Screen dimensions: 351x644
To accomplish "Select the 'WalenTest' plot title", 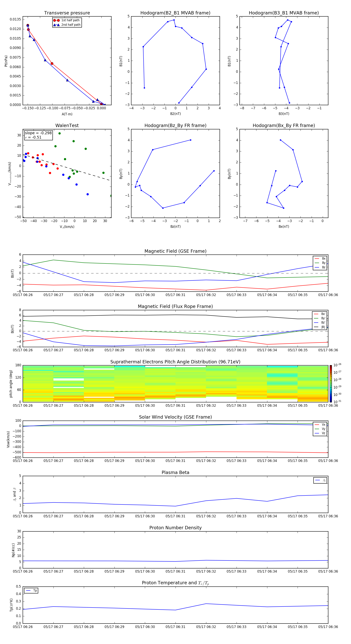I will point(67,125).
